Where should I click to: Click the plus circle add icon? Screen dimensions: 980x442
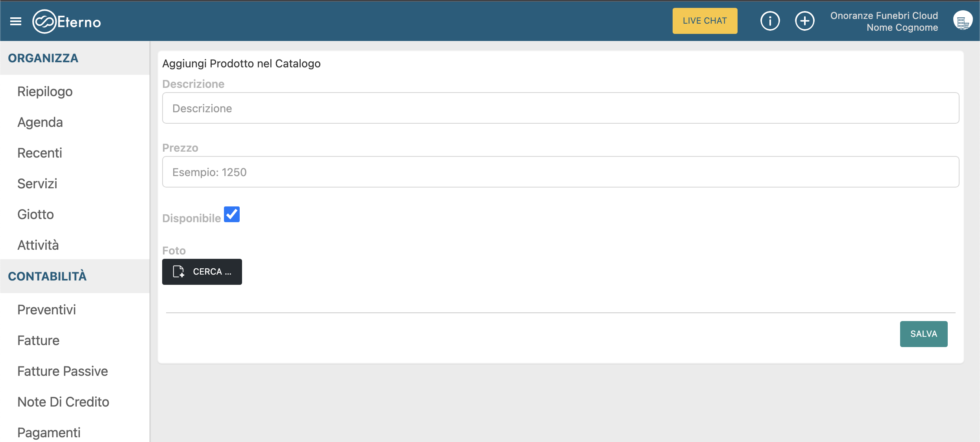[x=804, y=21]
